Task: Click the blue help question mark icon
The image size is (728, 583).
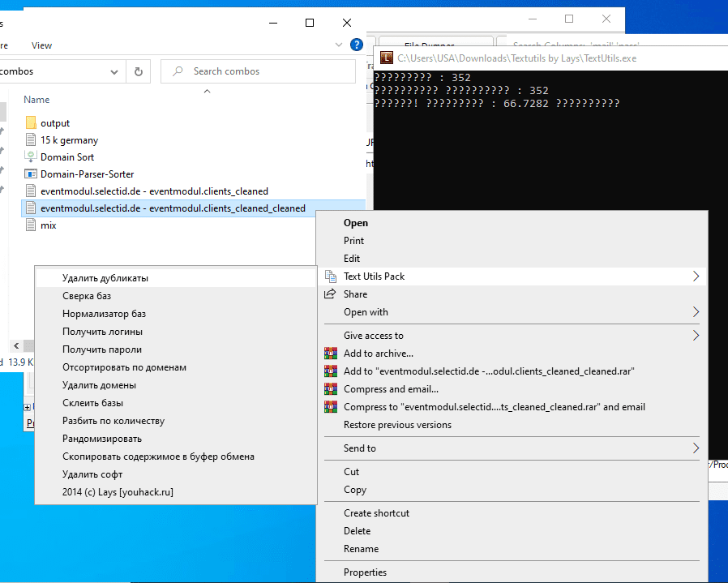Action: [356, 45]
